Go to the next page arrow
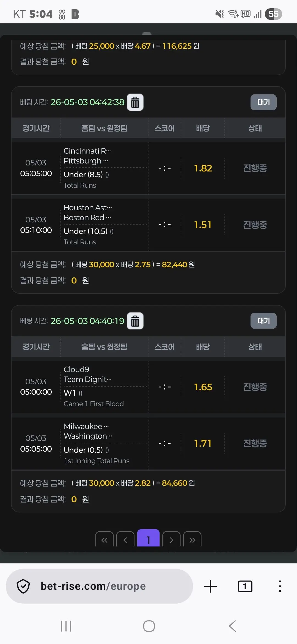This screenshot has width=297, height=644. click(x=171, y=539)
